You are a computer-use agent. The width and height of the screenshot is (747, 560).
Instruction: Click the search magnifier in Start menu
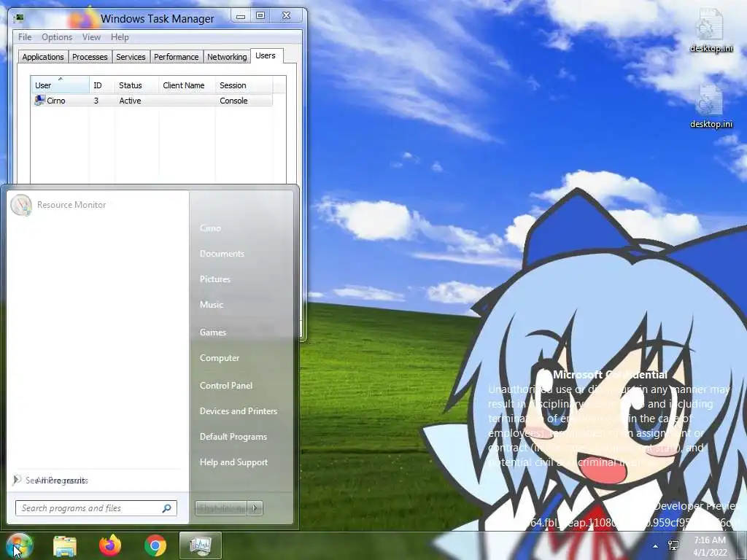pos(167,508)
